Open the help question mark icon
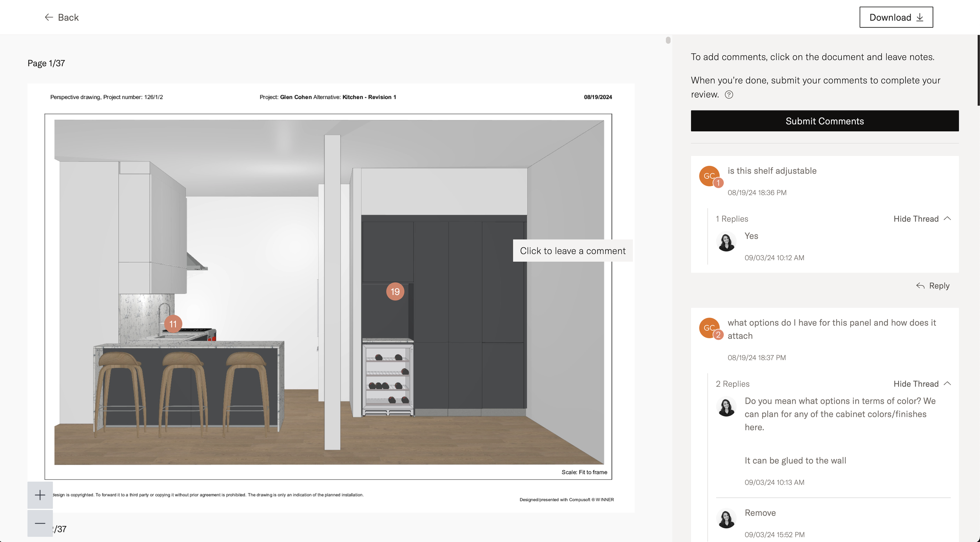Viewport: 980px width, 542px height. [x=729, y=95]
